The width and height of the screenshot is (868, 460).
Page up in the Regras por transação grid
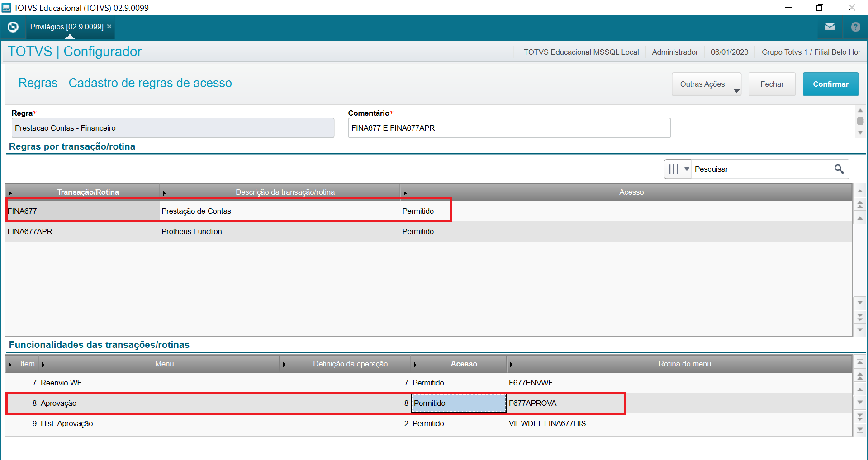pos(860,204)
